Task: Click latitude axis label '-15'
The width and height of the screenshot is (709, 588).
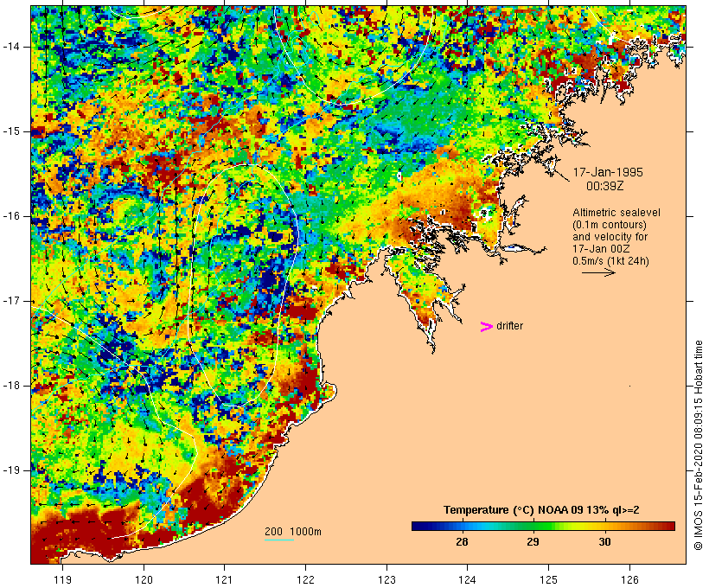Action: coord(11,131)
